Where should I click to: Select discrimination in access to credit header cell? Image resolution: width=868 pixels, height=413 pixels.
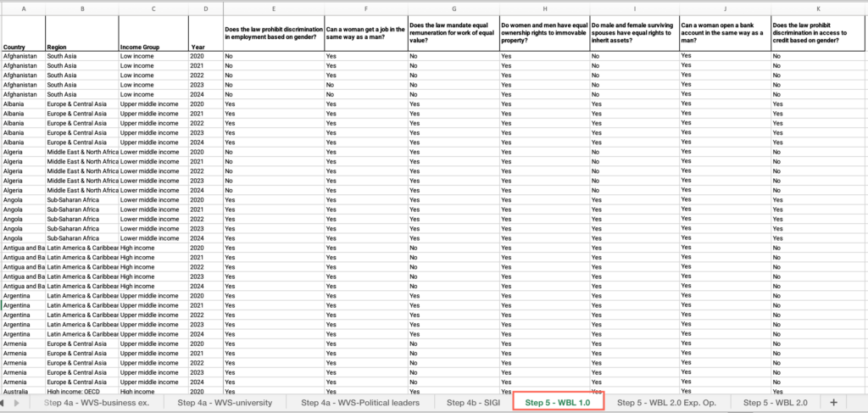819,33
